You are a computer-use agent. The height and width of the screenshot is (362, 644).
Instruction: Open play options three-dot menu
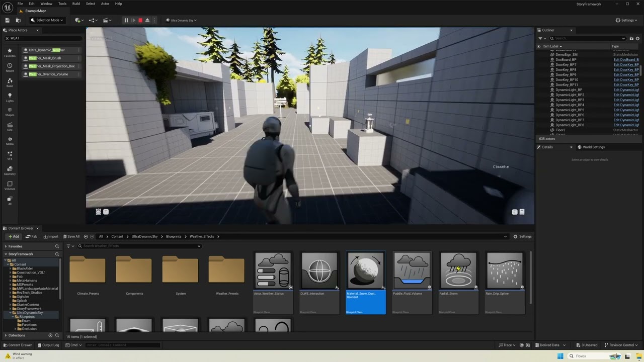pyautogui.click(x=154, y=20)
